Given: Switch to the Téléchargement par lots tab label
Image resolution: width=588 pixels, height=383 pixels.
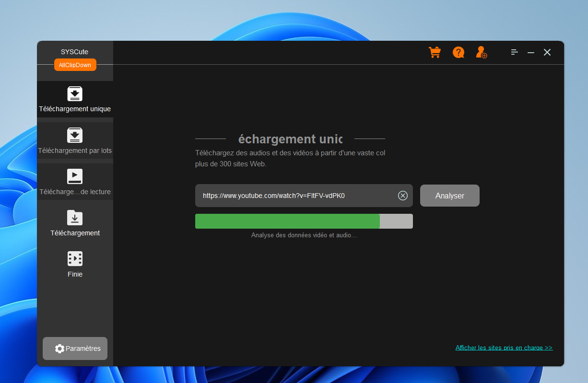Looking at the screenshot, I should tap(75, 151).
